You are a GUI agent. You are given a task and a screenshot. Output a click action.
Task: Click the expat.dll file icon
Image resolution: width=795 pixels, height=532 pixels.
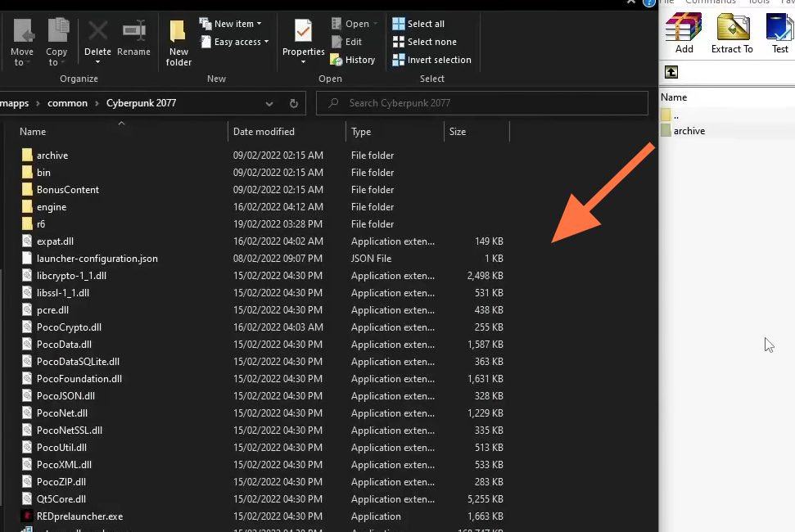point(27,241)
